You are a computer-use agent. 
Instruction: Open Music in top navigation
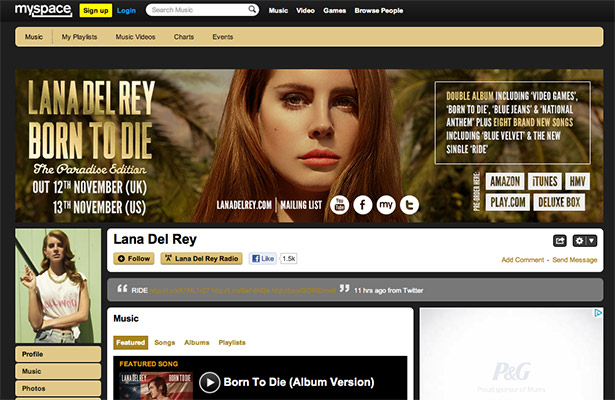[x=278, y=11]
